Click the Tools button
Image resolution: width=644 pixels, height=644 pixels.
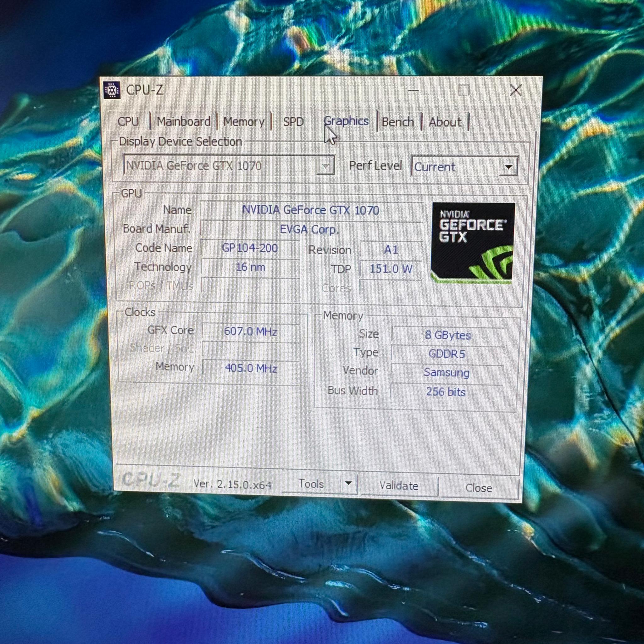[x=311, y=483]
